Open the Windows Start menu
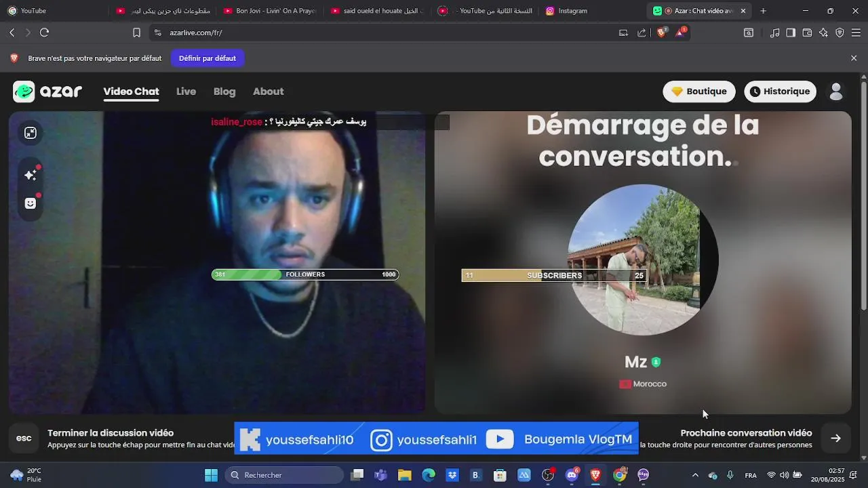Image resolution: width=868 pixels, height=488 pixels. pos(211,475)
